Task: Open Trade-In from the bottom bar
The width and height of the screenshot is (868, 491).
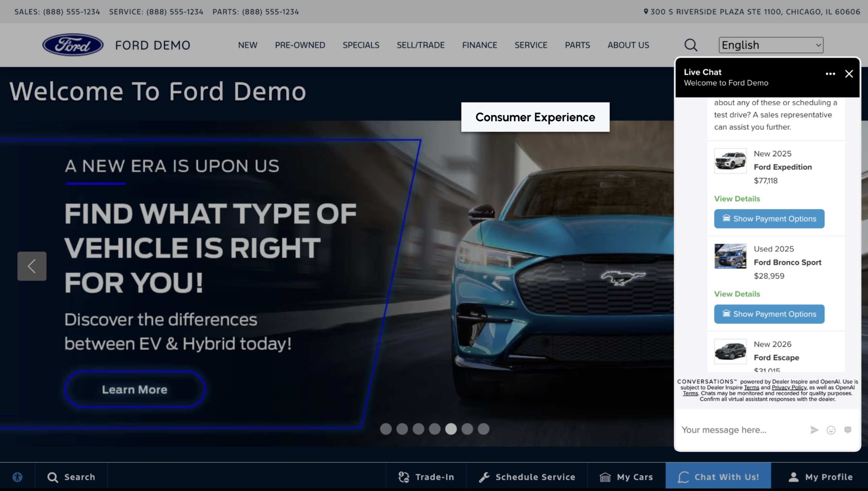Action: [x=426, y=477]
